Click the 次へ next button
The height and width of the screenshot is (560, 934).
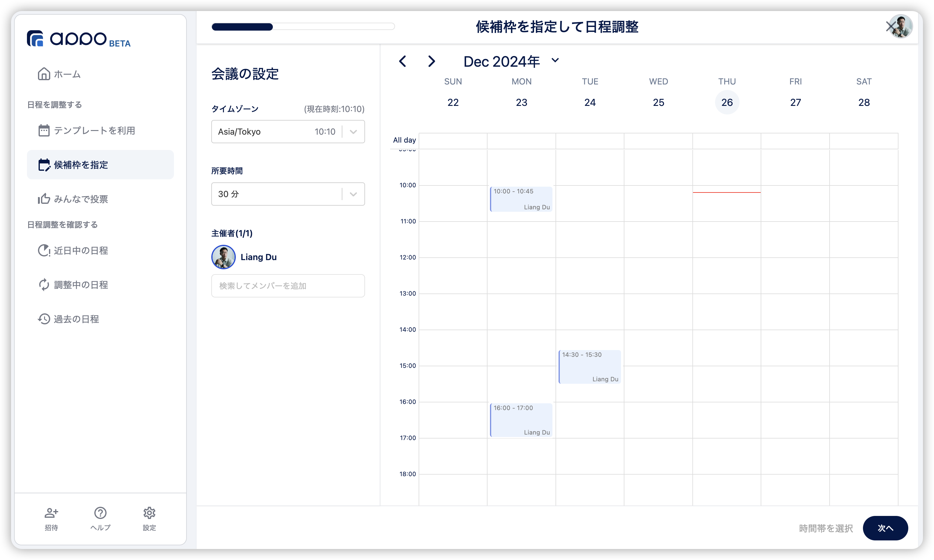coord(885,528)
